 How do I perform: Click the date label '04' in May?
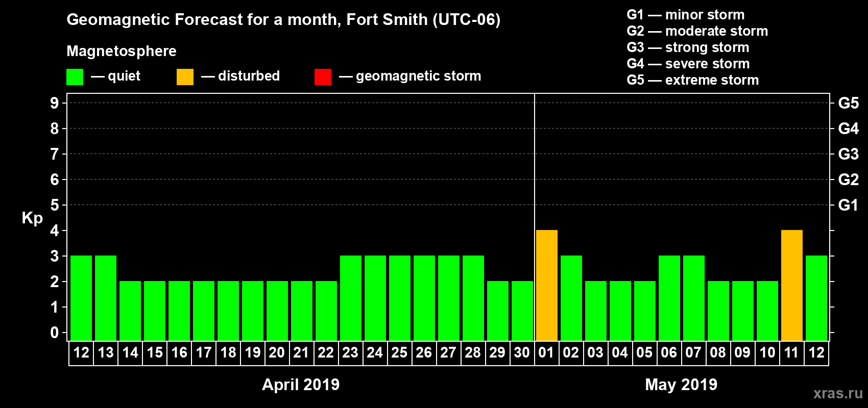620,353
